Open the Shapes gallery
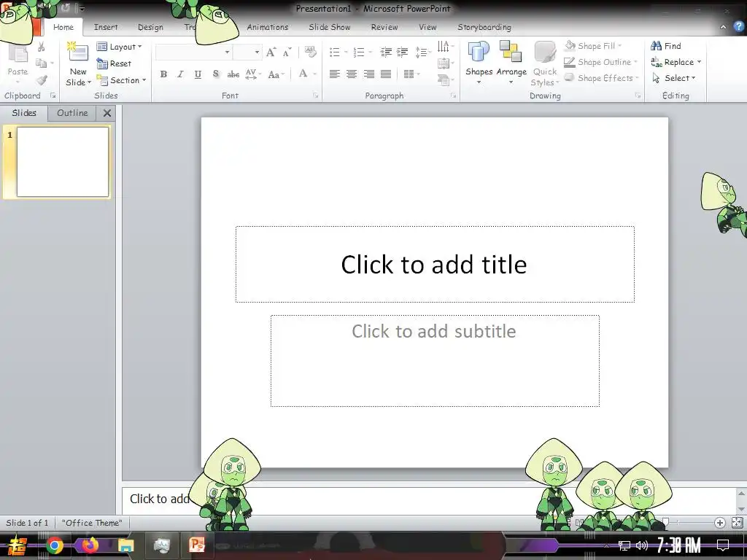Screen dimensions: 747x560 tap(479, 63)
